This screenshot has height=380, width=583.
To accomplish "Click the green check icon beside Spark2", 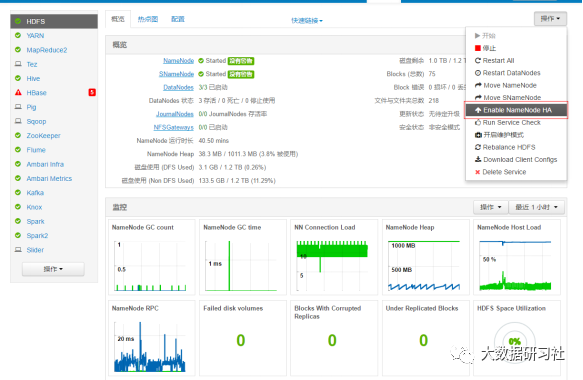I will (x=18, y=235).
